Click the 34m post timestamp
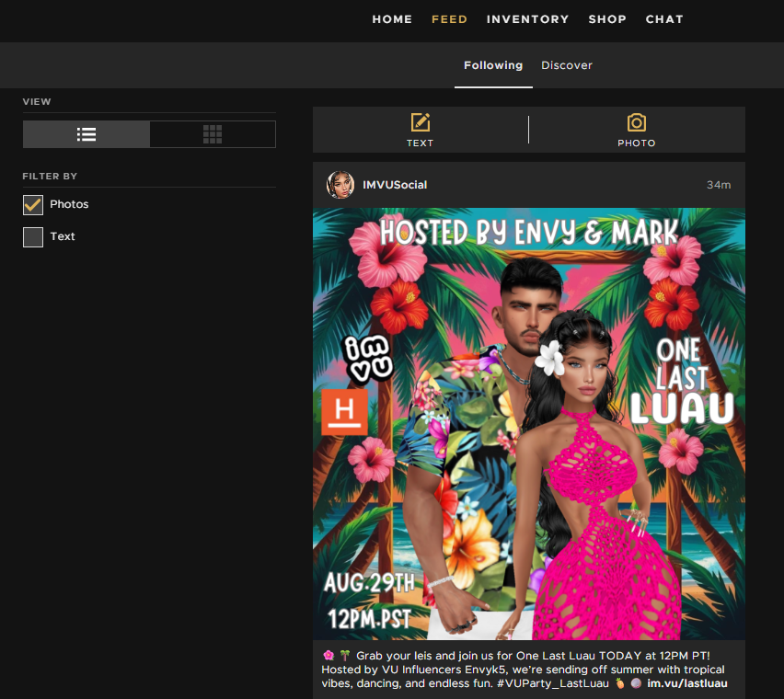 pyautogui.click(x=719, y=184)
